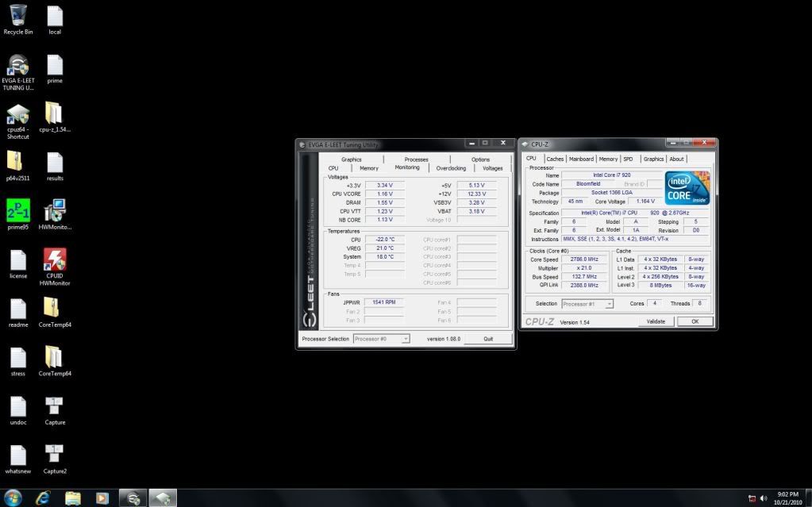Open the Selection processor dropdown in CPU-Z

coord(587,304)
